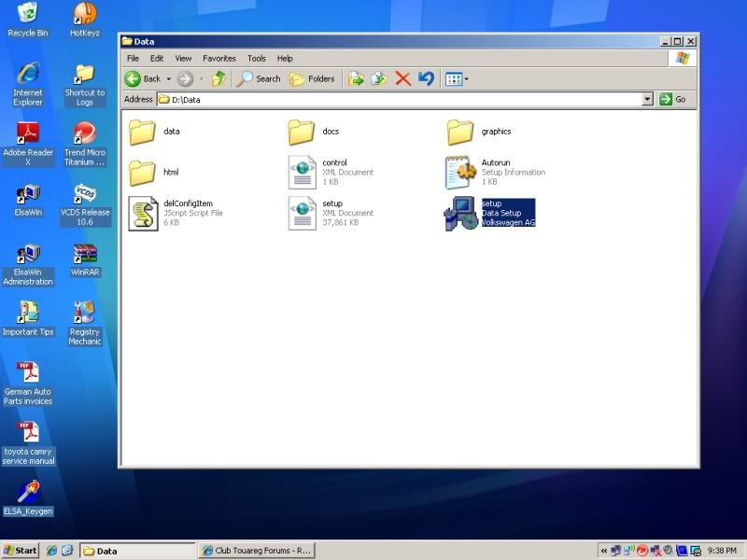Open the Tools menu
This screenshot has height=560, width=747.
[x=256, y=58]
